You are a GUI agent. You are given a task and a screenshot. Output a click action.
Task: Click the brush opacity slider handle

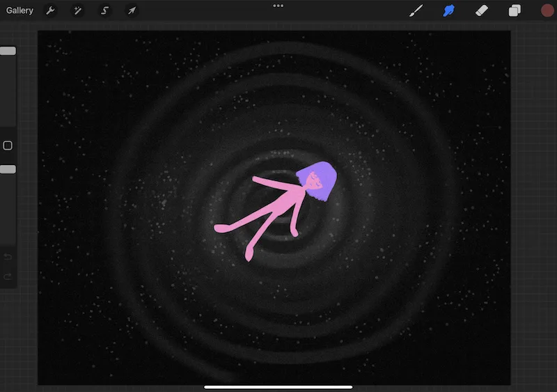(x=8, y=169)
